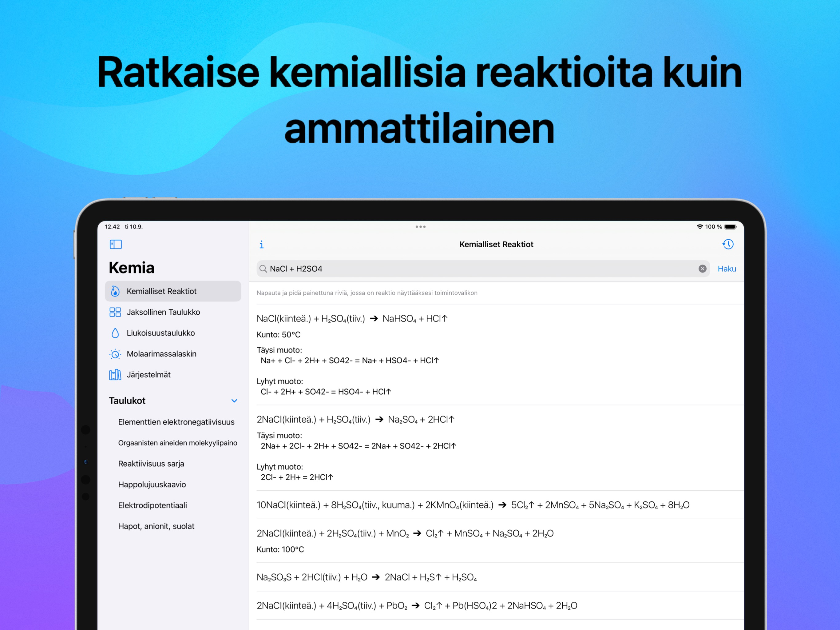Click the Kunto: 50°C text
Screen dimensions: 840x630
click(x=278, y=335)
